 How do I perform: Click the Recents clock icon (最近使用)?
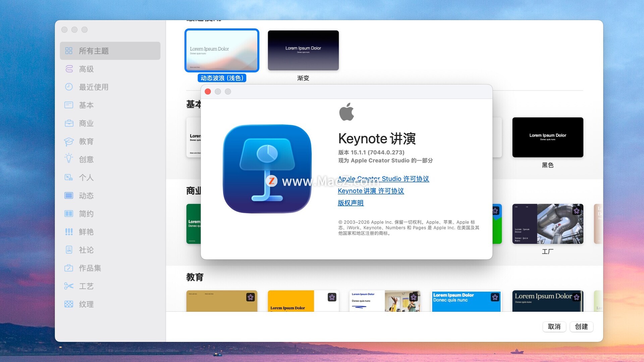click(x=69, y=87)
